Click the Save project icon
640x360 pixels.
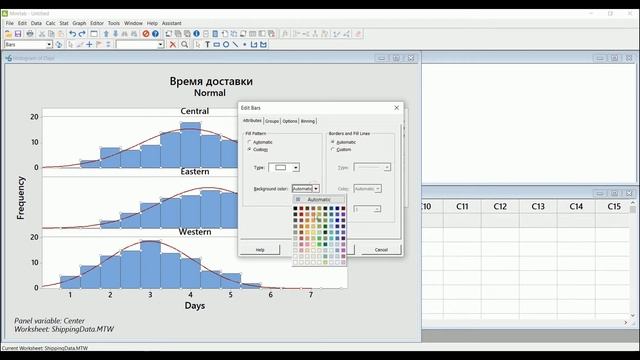(18, 34)
